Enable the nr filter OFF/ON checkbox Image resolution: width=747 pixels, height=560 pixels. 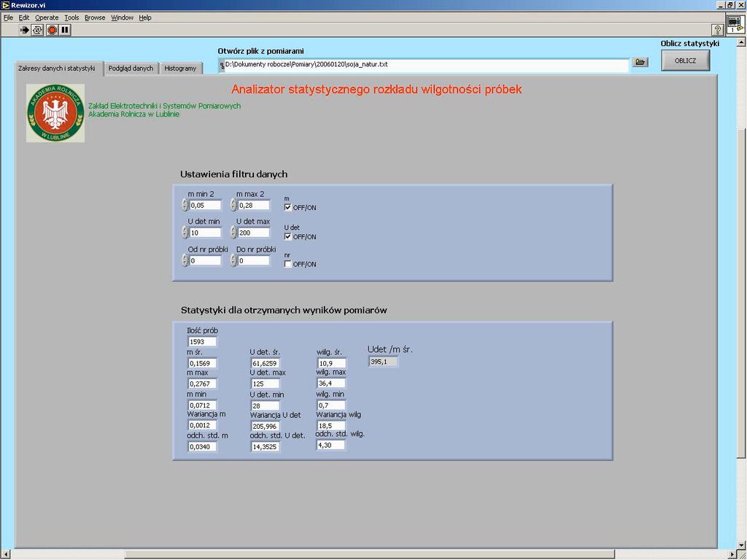[x=287, y=264]
